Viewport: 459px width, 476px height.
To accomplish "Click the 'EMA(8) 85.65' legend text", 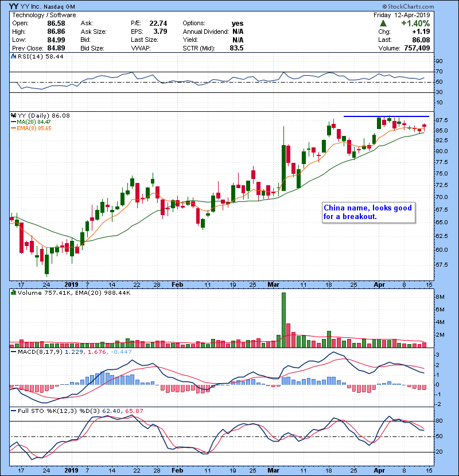I will [x=34, y=128].
